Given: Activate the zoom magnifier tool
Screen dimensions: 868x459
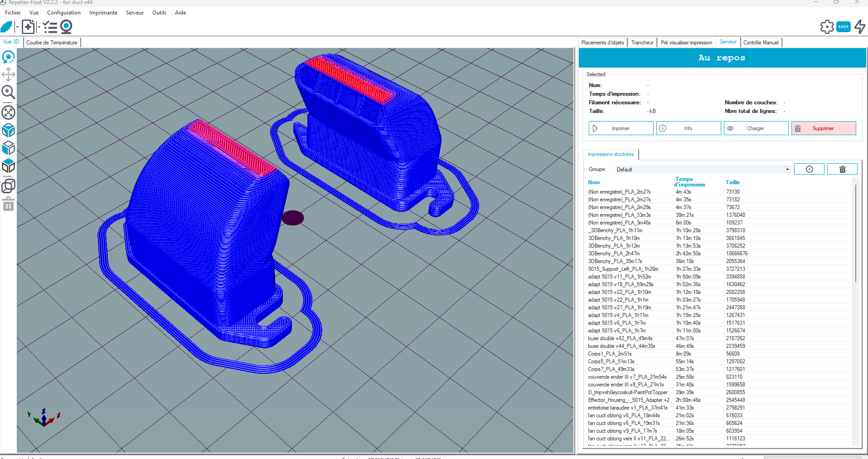Looking at the screenshot, I should pos(8,92).
